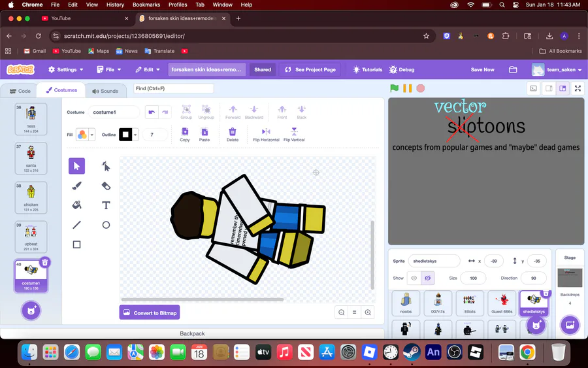Bring selection to Front
588x368 pixels.
282,112
